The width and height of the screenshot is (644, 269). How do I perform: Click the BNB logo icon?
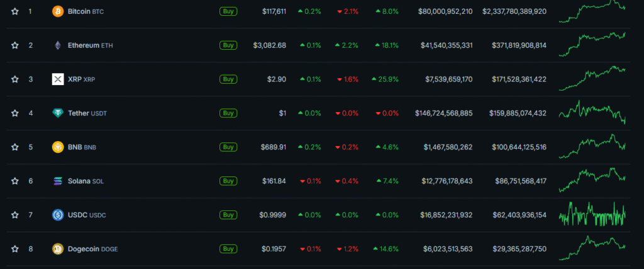[58, 147]
